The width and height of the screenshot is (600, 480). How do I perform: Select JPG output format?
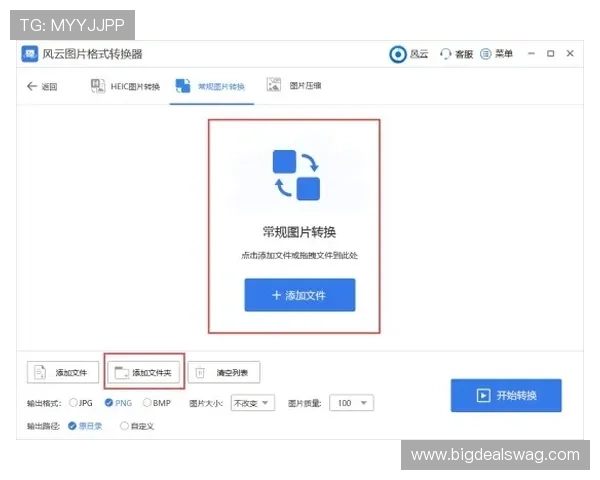[81, 403]
